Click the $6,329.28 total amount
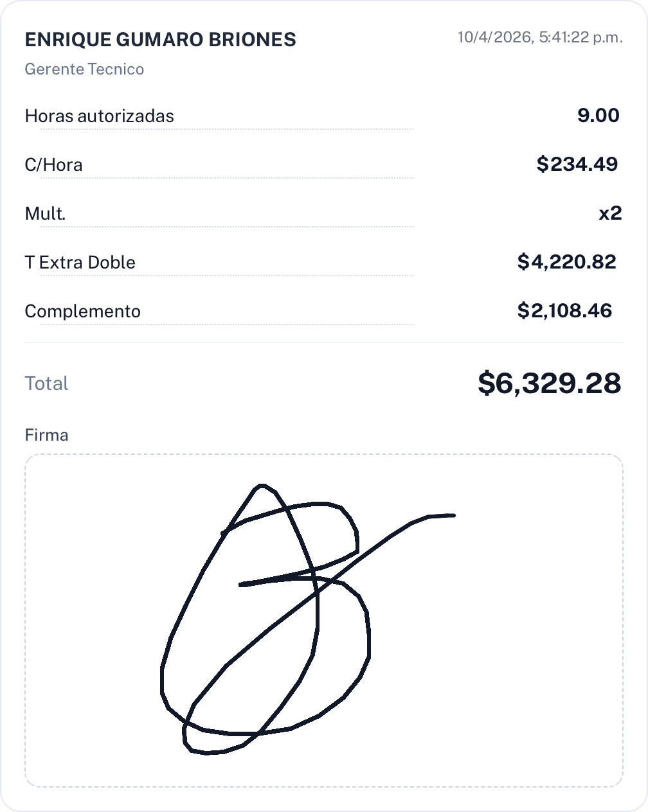The height and width of the screenshot is (812, 648). [549, 384]
